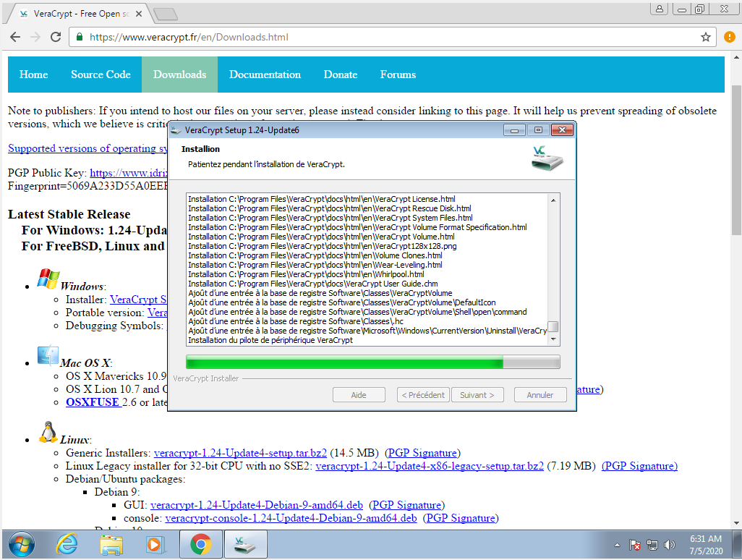The image size is (742, 560).
Task: Go to the Forums navigation item
Action: tap(398, 75)
